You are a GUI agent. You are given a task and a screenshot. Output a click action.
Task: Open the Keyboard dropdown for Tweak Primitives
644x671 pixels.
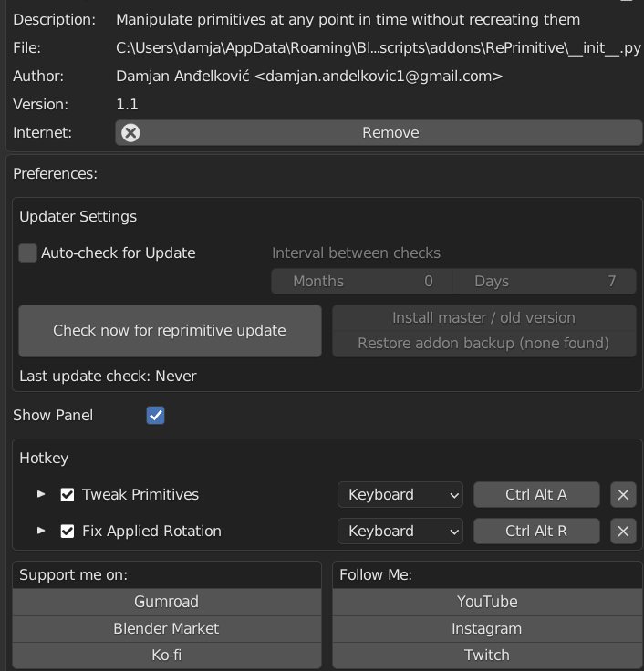pos(400,494)
